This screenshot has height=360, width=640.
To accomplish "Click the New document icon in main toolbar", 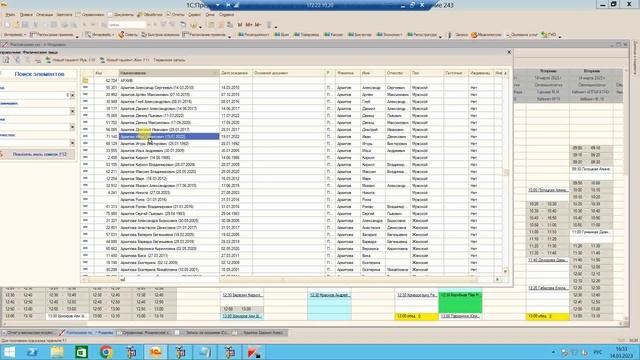I will [x=7, y=25].
